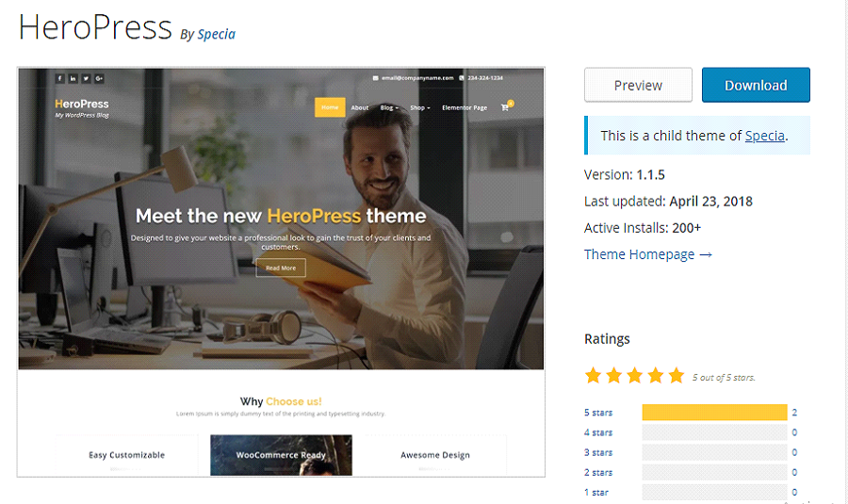Viewport: 848px width, 504px height.
Task: Click the HeroPress page title
Action: pos(95,27)
